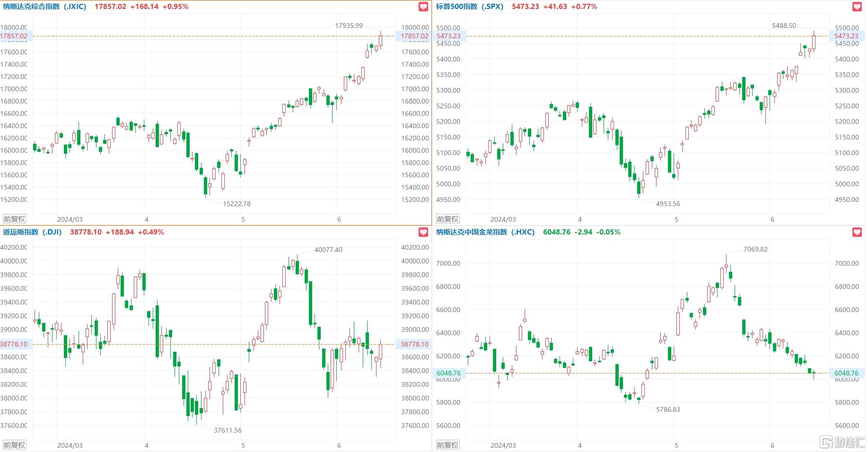Open 道琼斯指数 (.DJI) title link
This screenshot has width=868, height=452.
tap(32, 232)
